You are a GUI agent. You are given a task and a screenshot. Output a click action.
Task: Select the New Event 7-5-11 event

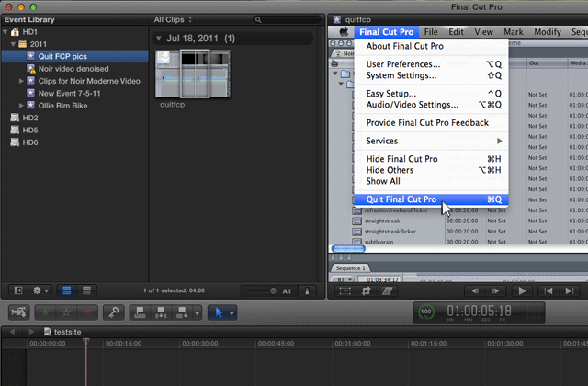[75, 94]
